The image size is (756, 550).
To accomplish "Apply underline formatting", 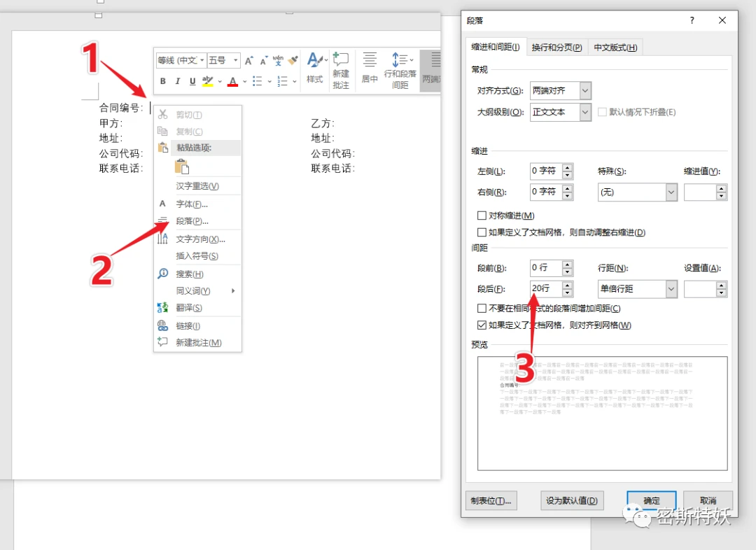I will click(192, 80).
